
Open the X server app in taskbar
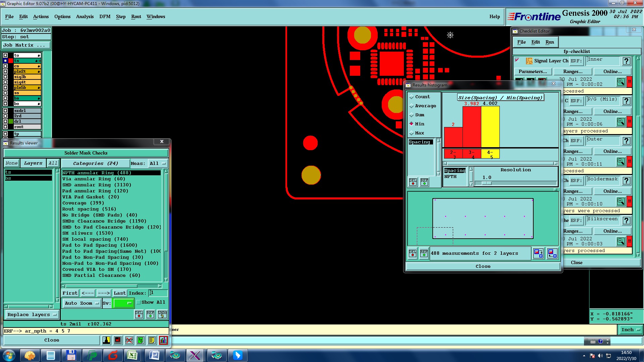tap(195, 355)
